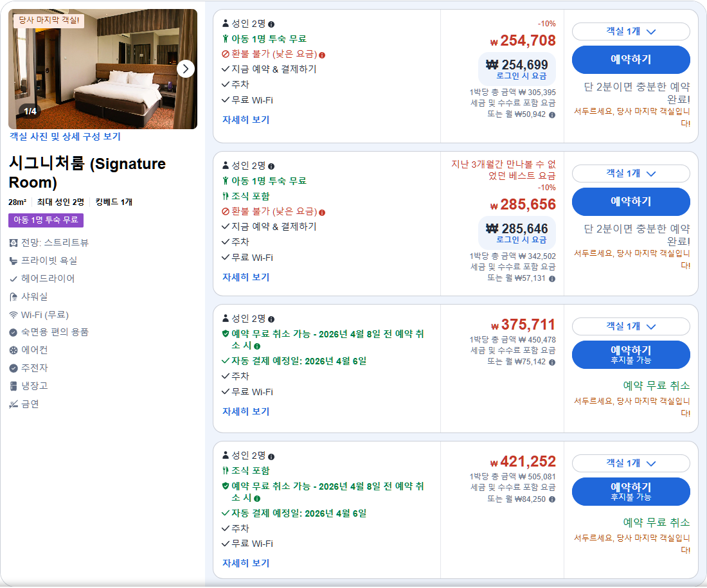
Task: Open the Signature Room photo thumbnail
Action: tap(103, 69)
